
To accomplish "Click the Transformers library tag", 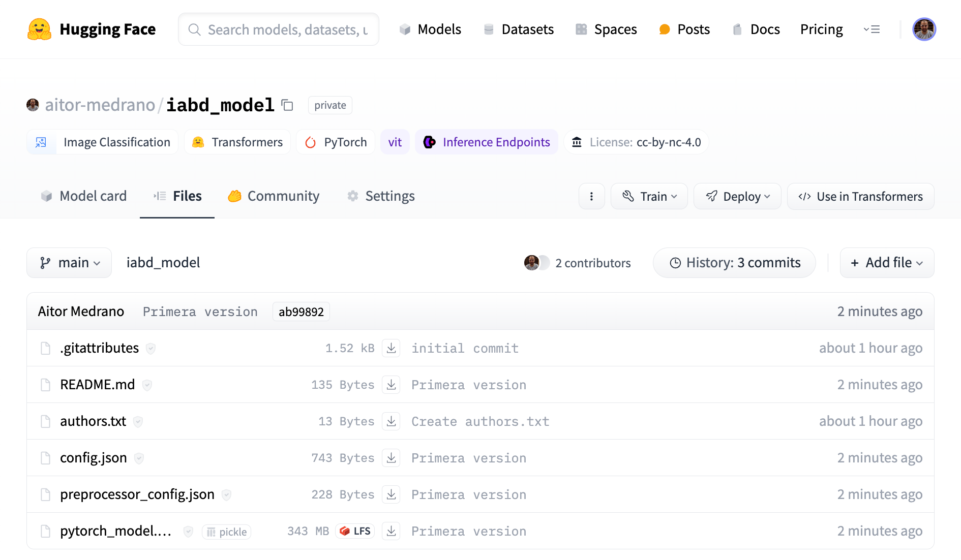I will click(x=237, y=142).
